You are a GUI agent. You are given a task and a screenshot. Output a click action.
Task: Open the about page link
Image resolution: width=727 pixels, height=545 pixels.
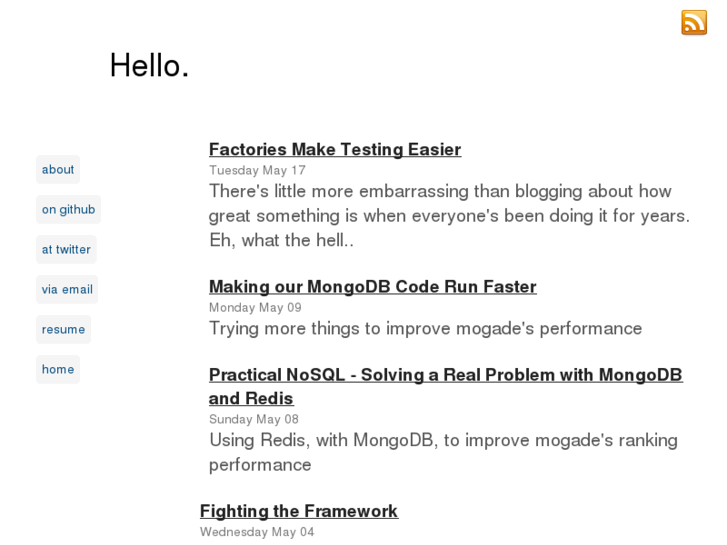point(58,169)
